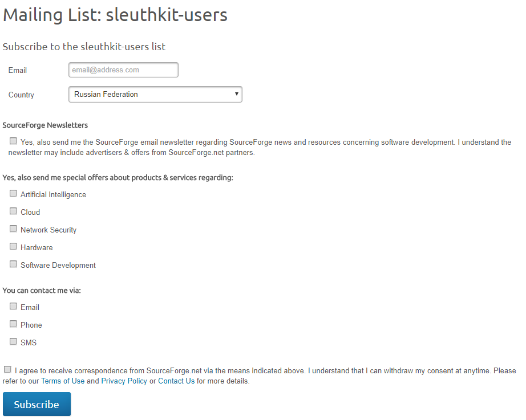This screenshot has height=420, width=526.
Task: Click the Country dropdown arrow
Action: point(237,94)
